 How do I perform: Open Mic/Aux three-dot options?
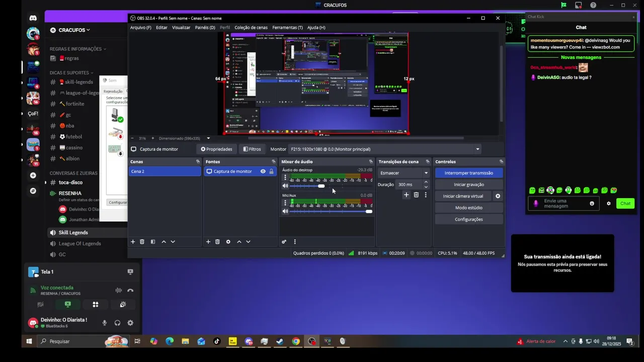(x=285, y=203)
